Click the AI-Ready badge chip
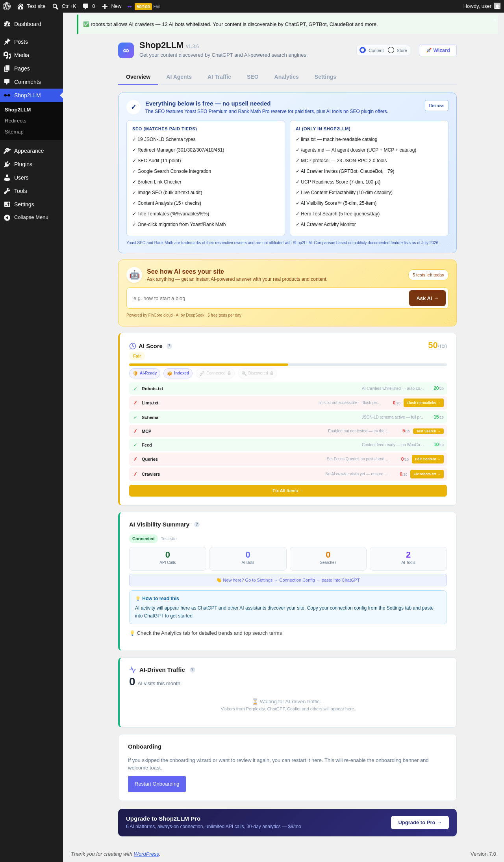The image size is (504, 862). [145, 373]
